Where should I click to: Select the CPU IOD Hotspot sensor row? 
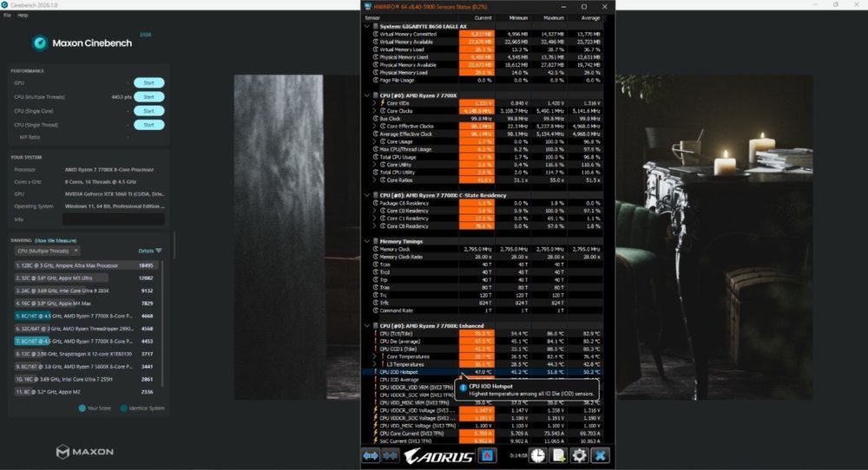(483, 372)
